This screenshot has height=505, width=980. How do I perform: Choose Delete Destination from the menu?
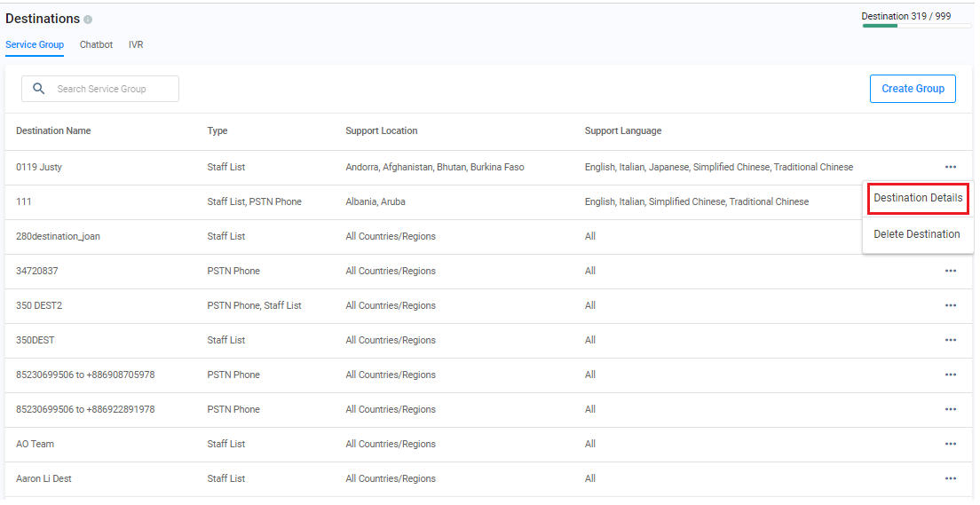pos(916,234)
